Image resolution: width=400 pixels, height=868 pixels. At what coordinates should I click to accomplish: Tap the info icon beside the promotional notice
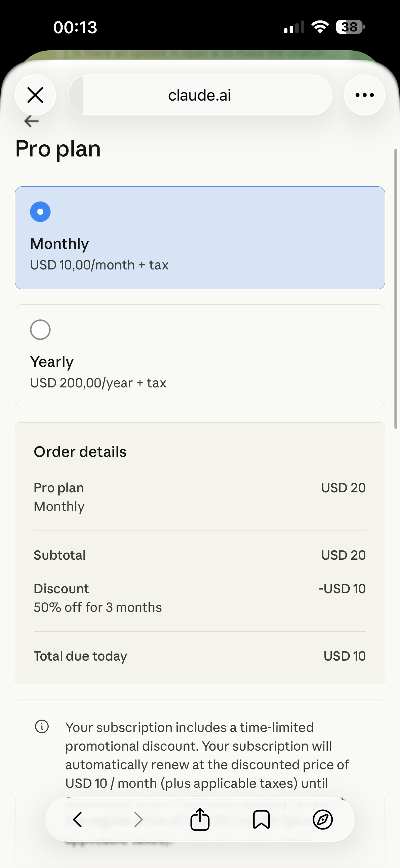[42, 726]
